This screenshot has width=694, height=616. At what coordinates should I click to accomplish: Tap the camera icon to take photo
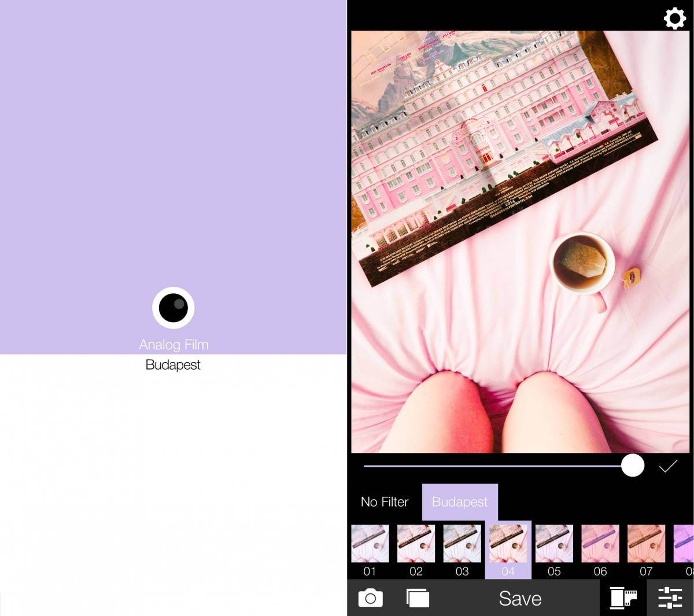370,598
